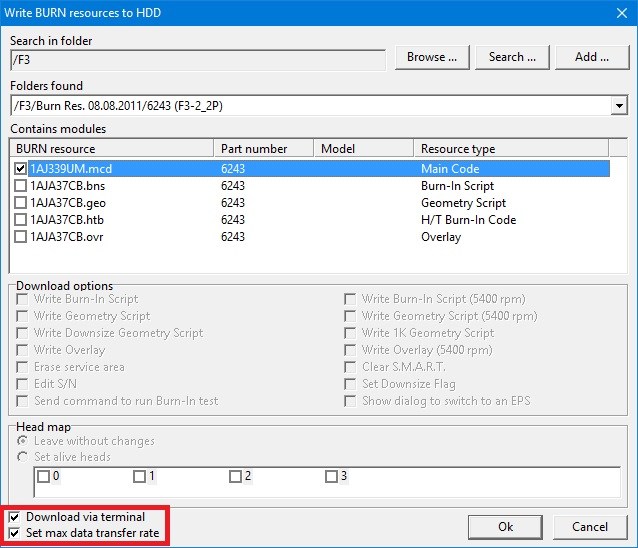
Task: Check head 0 in head map
Action: (x=43, y=477)
